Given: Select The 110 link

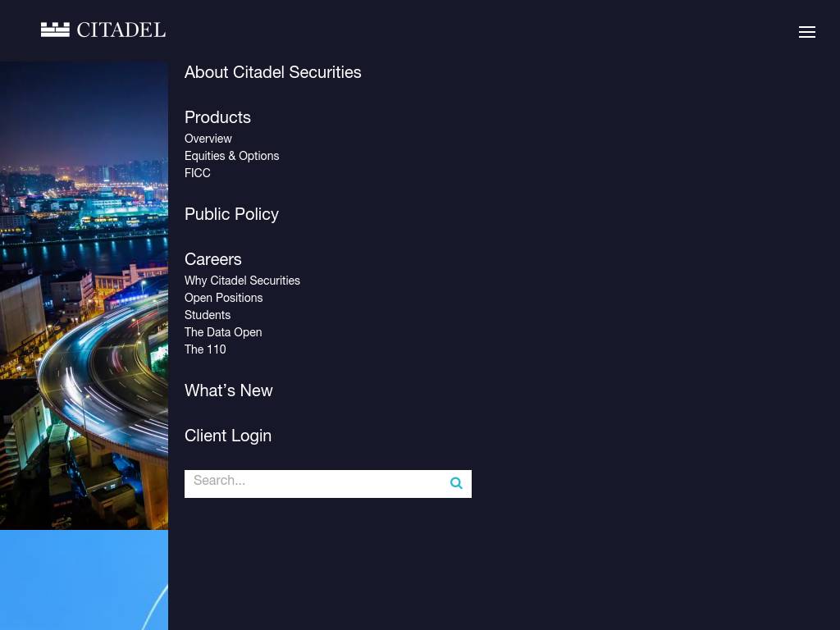Looking at the screenshot, I should click(205, 350).
